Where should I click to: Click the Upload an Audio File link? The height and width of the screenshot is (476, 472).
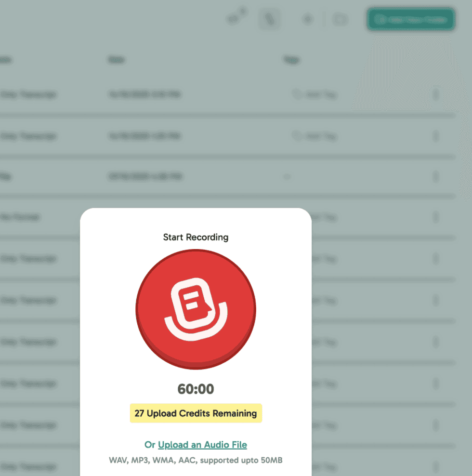tap(202, 445)
